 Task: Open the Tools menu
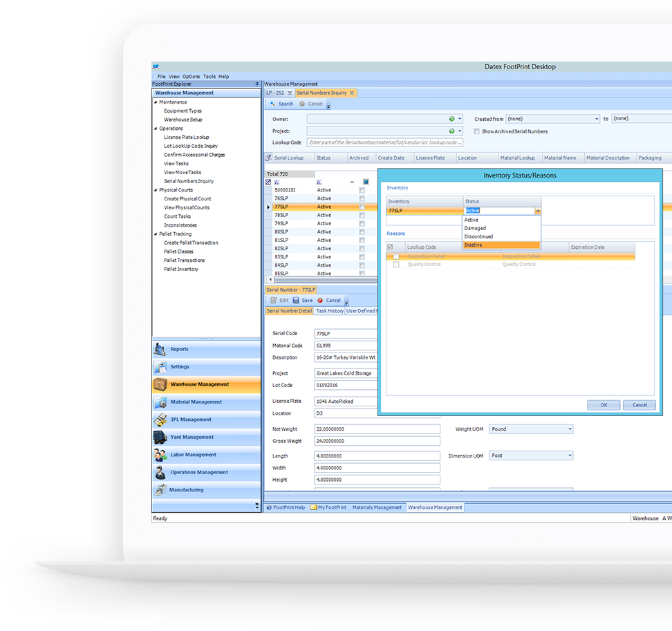(x=208, y=76)
